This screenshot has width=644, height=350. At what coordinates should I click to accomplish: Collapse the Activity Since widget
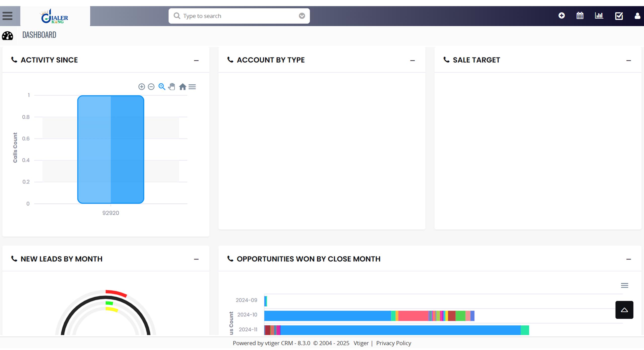(x=196, y=61)
